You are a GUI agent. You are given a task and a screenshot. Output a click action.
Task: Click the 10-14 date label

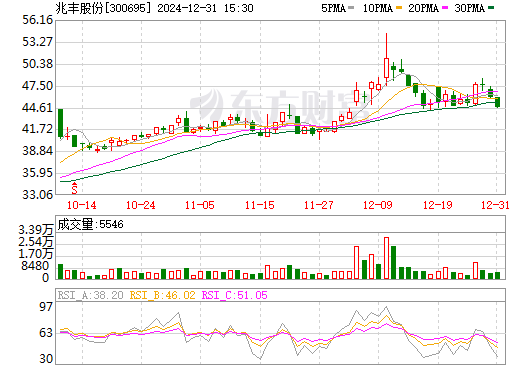tap(82, 205)
